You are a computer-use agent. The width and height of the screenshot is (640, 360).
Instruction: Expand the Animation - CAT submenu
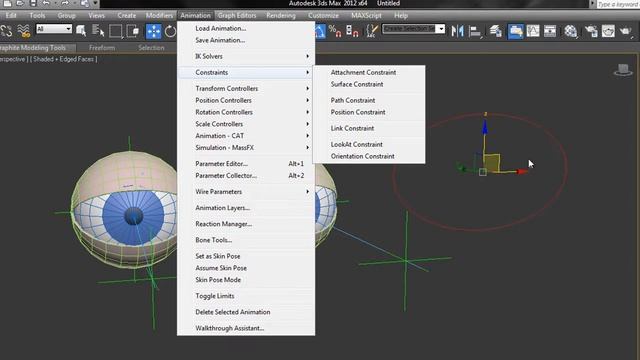click(x=246, y=136)
